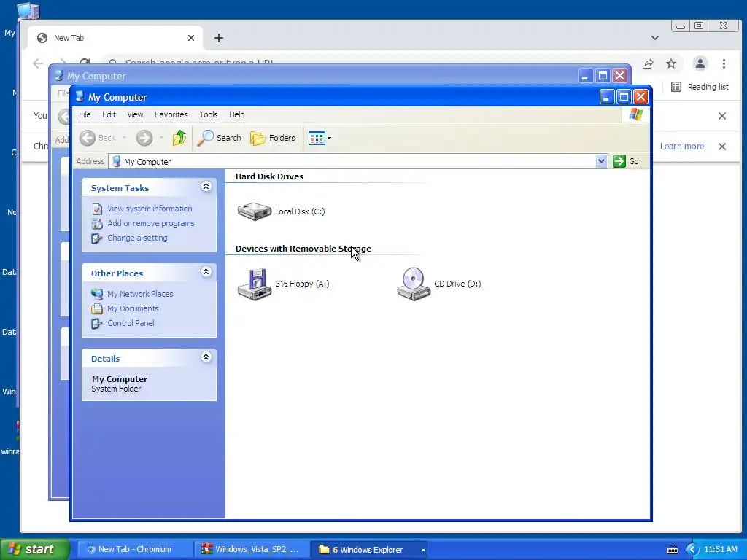Collapse the Details panel
The width and height of the screenshot is (747, 560).
click(x=206, y=357)
